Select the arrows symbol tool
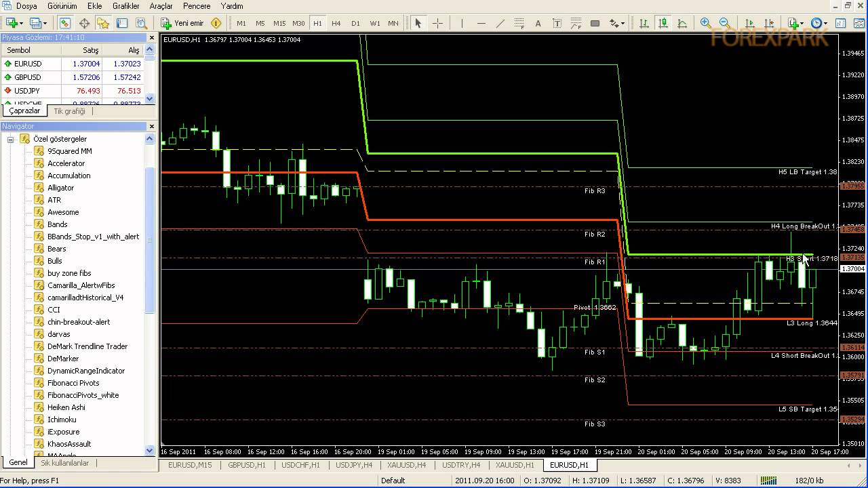The width and height of the screenshot is (868, 488). tap(613, 23)
